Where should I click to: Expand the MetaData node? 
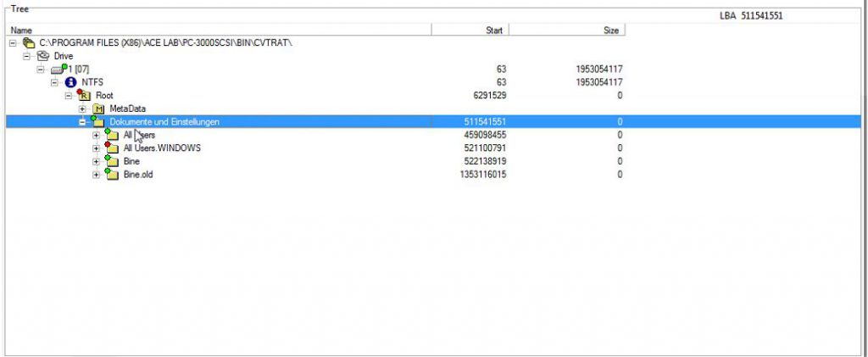point(82,109)
